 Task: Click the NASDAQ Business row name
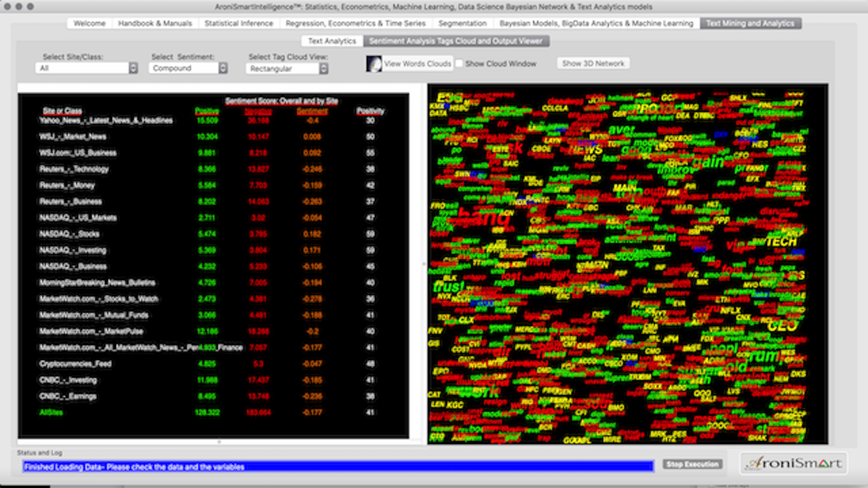[72, 267]
